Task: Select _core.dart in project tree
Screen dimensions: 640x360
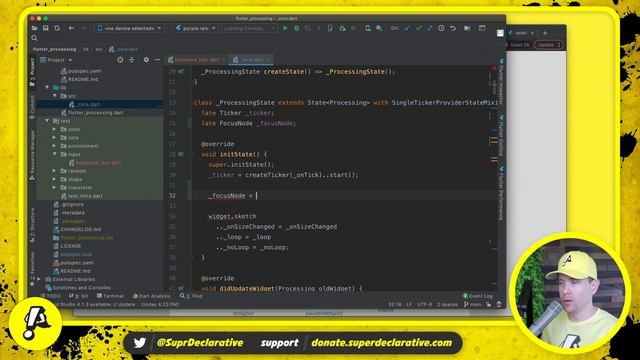Action: point(88,104)
